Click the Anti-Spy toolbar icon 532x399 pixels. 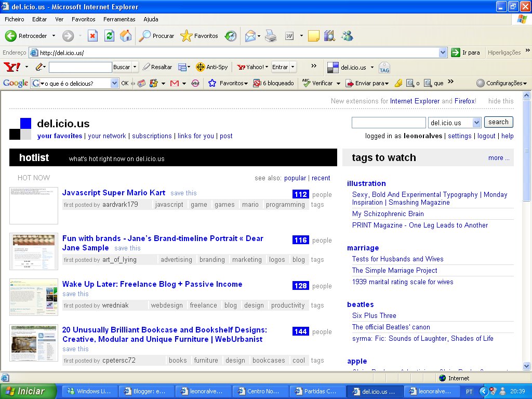pyautogui.click(x=200, y=67)
